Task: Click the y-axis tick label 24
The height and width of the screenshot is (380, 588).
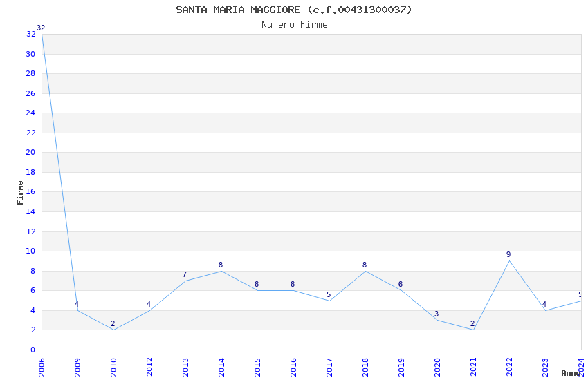Action: [30, 113]
